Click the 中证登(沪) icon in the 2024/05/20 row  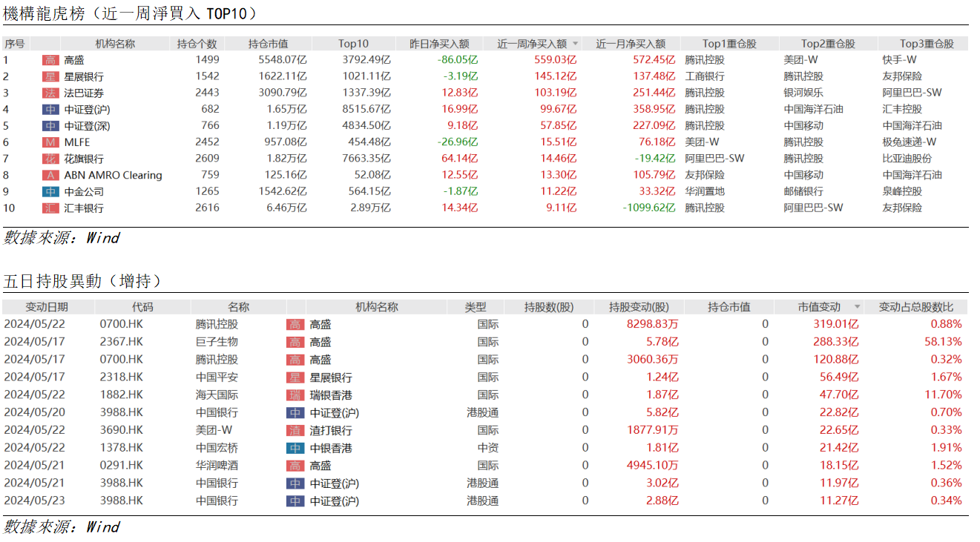click(295, 412)
